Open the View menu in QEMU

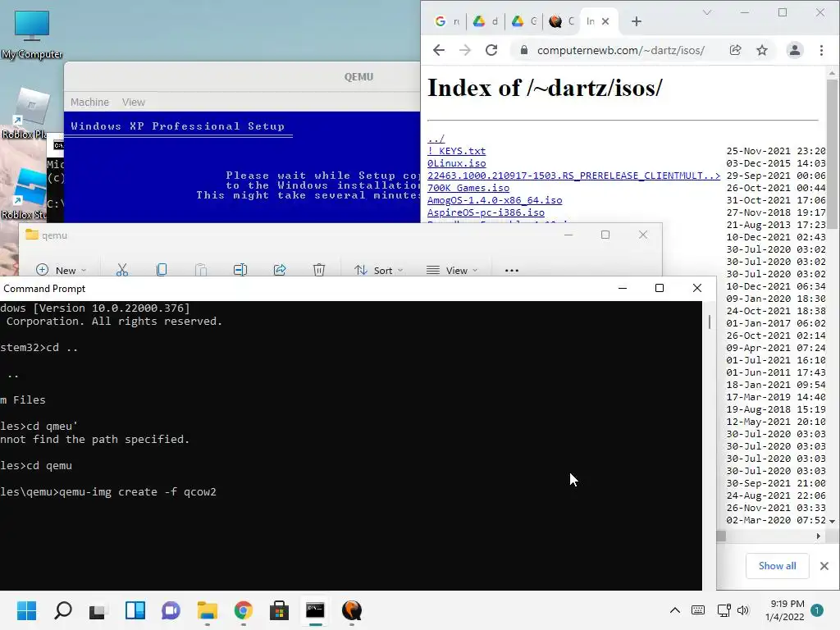pos(134,102)
